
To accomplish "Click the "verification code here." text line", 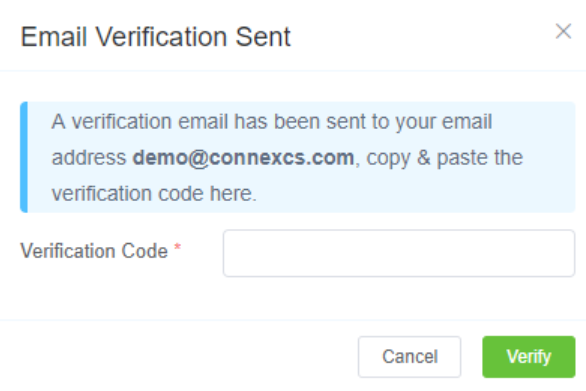I will pos(154,194).
